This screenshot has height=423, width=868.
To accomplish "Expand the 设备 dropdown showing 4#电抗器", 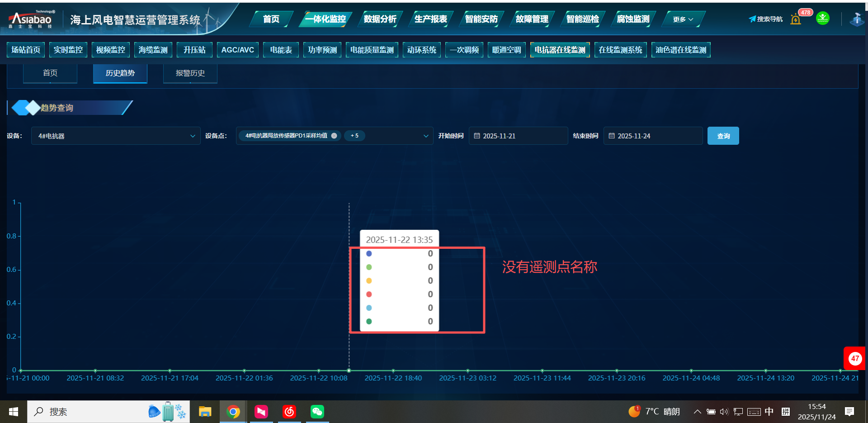I will pyautogui.click(x=193, y=136).
